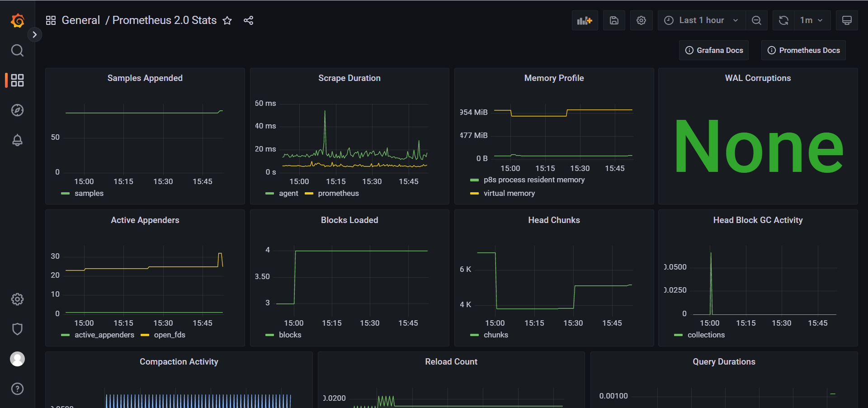Toggle the prometheus series in Scrape Duration legend
Screen dimensions: 868x408
(x=338, y=193)
